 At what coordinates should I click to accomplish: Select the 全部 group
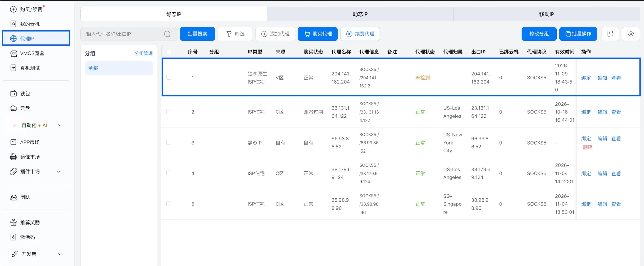[x=119, y=68]
